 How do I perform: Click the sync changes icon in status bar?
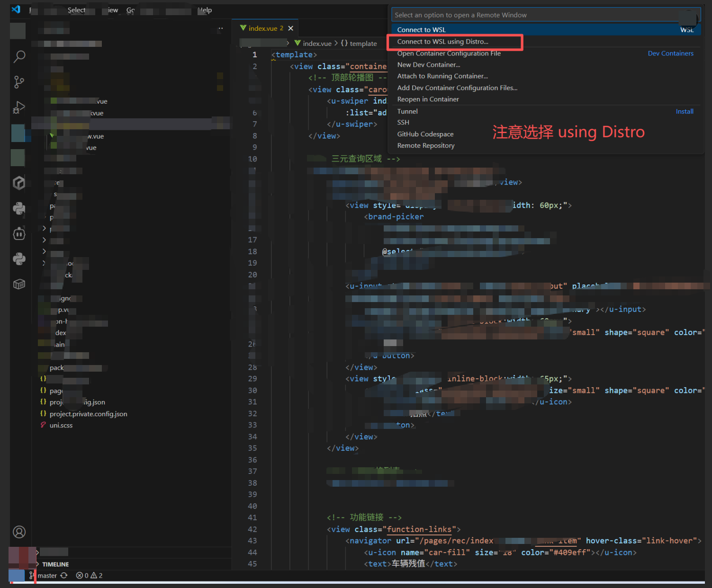64,575
